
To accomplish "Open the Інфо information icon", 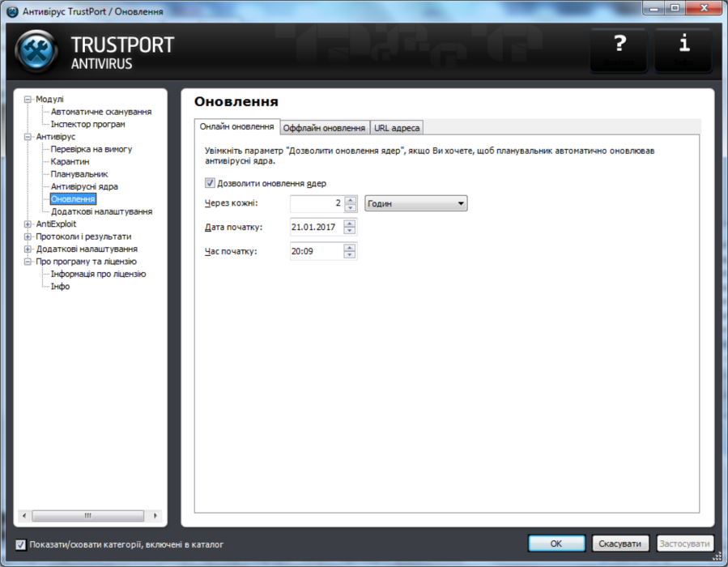I will click(683, 47).
